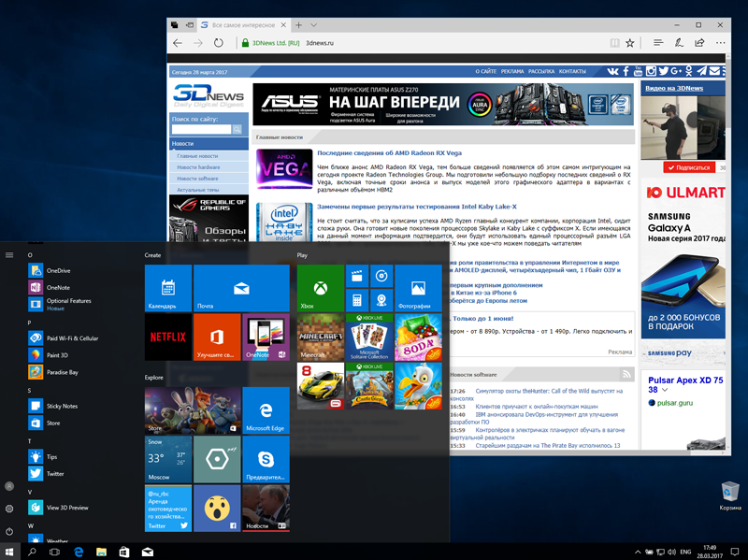Image resolution: width=748 pixels, height=560 pixels.
Task: Click the site search field on 3DNews
Action: click(201, 129)
